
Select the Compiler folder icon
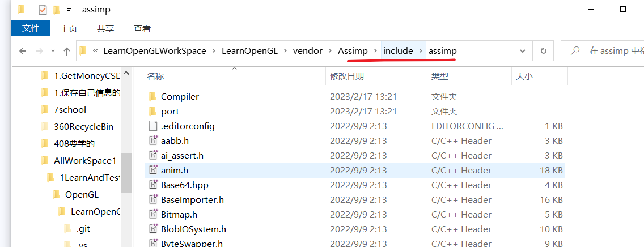153,96
